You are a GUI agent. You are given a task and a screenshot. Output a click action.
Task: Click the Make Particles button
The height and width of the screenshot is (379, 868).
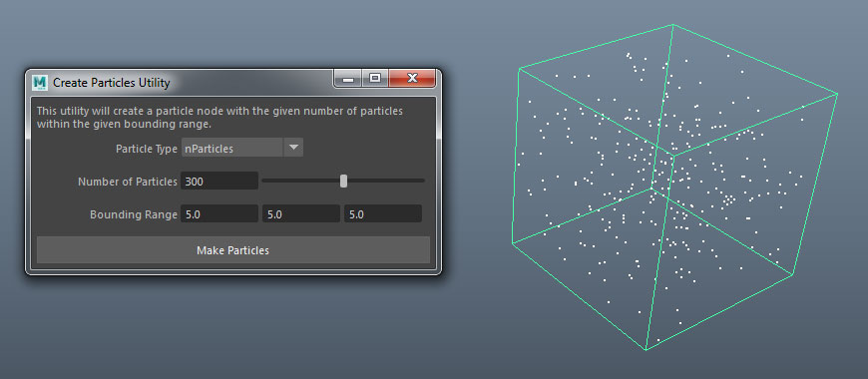233,250
